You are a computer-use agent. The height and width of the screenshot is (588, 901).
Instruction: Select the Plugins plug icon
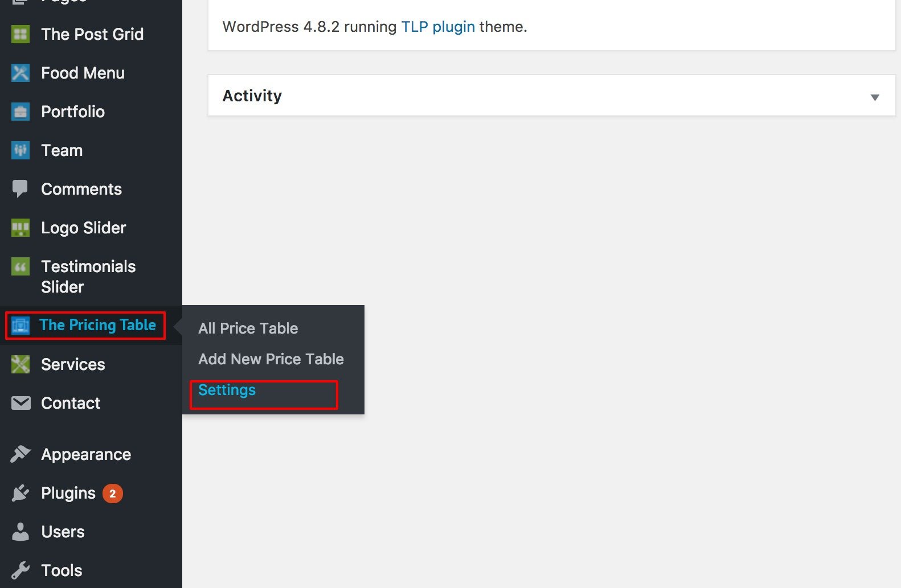[x=21, y=493]
